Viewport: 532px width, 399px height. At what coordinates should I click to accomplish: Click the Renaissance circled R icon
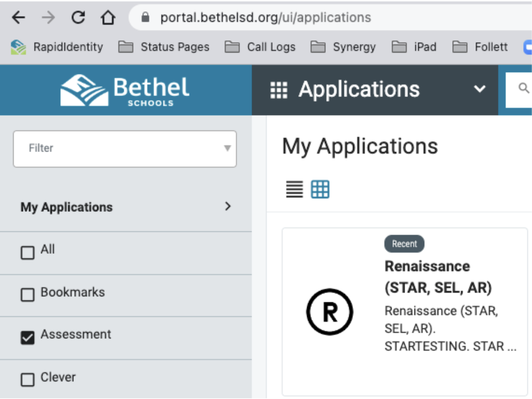pos(329,312)
